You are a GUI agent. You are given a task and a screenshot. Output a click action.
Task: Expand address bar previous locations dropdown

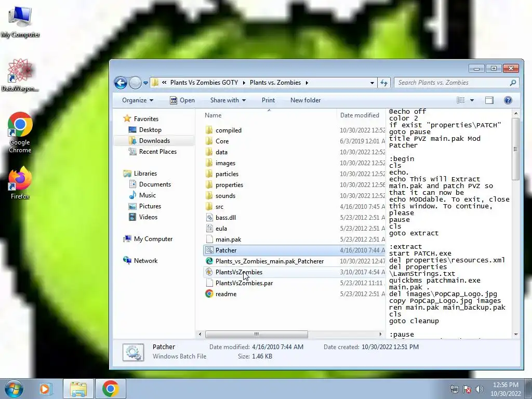coord(372,83)
